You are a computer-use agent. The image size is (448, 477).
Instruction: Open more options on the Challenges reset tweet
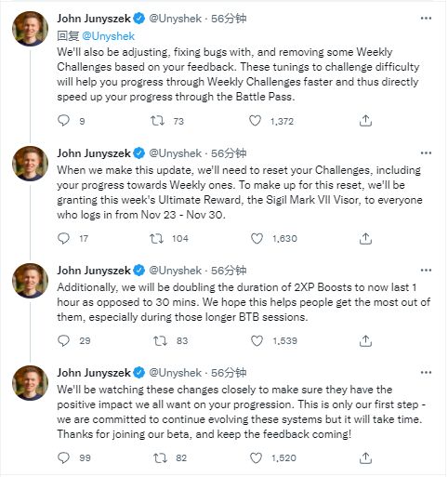click(426, 152)
